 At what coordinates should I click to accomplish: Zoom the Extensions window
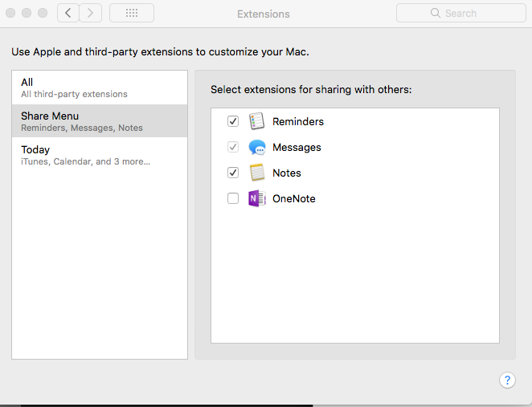(x=43, y=13)
